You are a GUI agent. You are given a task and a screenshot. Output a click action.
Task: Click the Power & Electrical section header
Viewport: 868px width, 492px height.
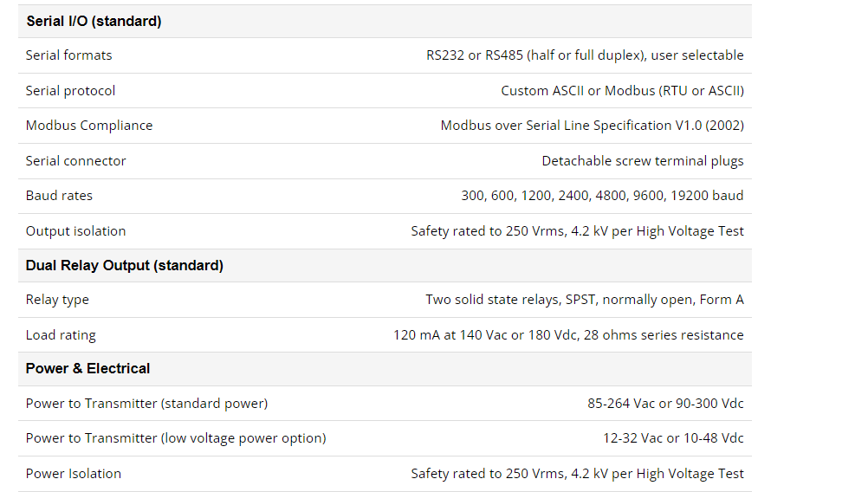[x=88, y=369]
